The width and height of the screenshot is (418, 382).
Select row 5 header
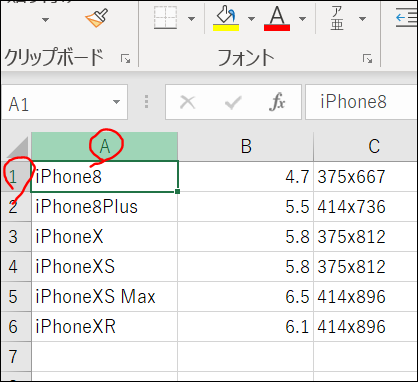click(16, 297)
